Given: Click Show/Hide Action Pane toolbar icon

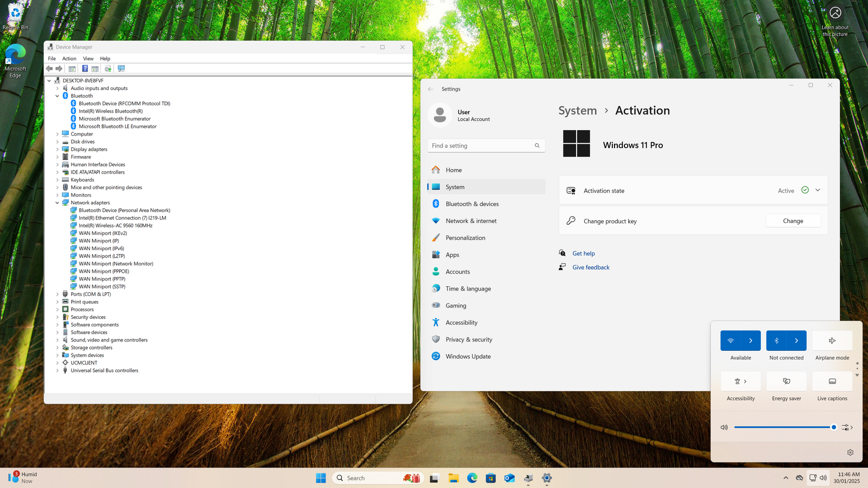Looking at the screenshot, I should tap(95, 69).
